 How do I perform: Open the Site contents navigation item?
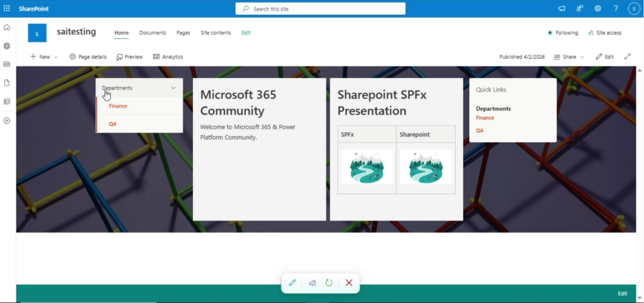pos(216,33)
